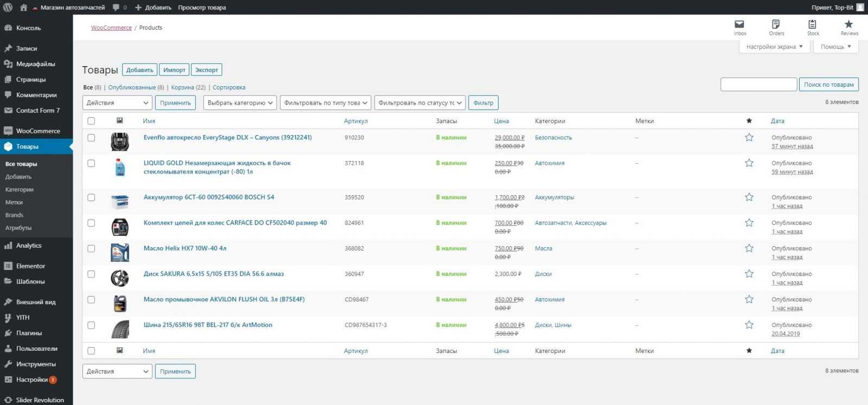Click the Шина tire thumbnail

120,329
